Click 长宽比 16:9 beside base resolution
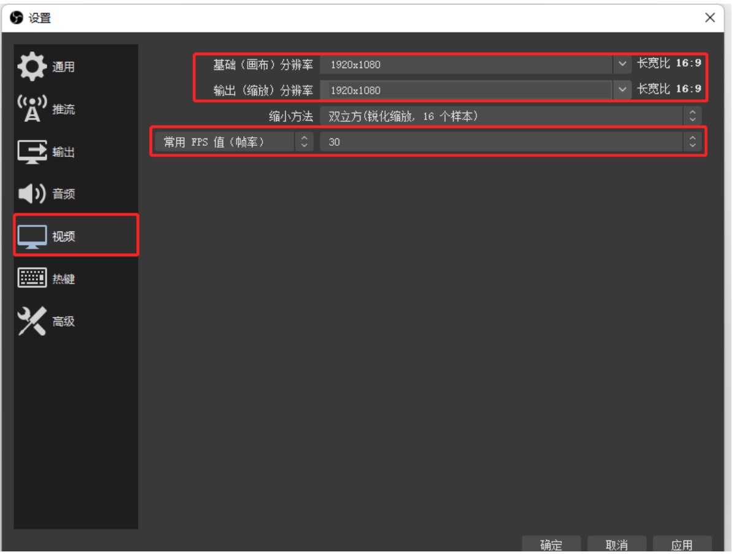The height and width of the screenshot is (560, 732). pos(669,63)
